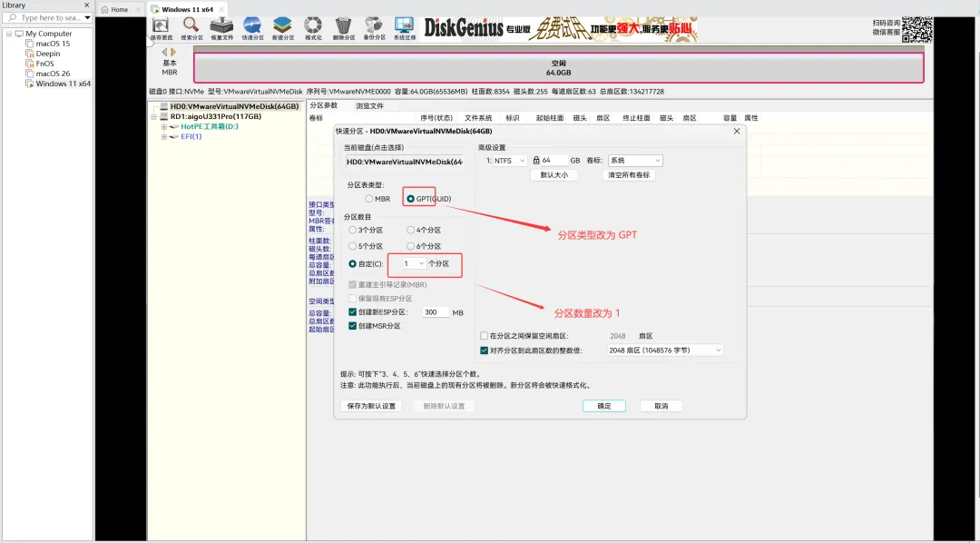Open the 分区参数 tab
This screenshot has height=543, width=980.
click(324, 105)
